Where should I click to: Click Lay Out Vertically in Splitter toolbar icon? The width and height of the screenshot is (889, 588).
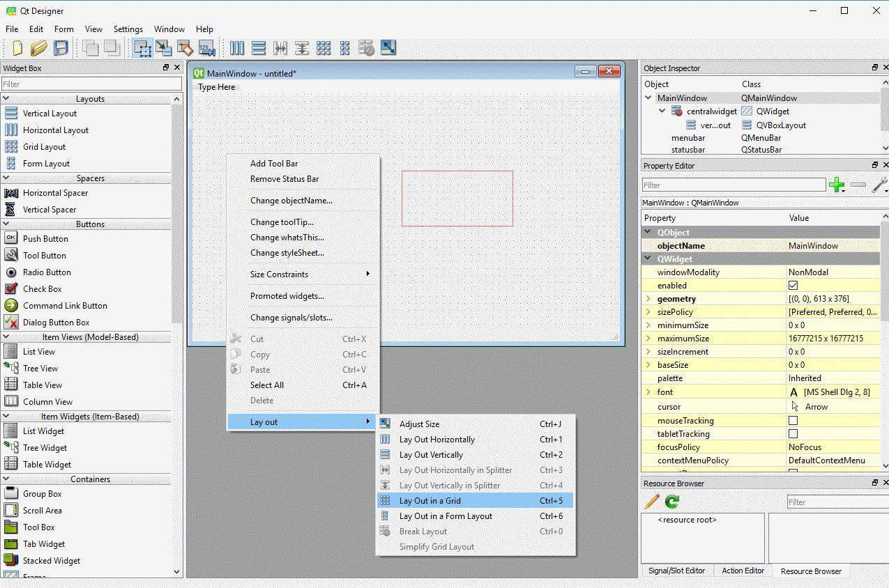pos(302,48)
